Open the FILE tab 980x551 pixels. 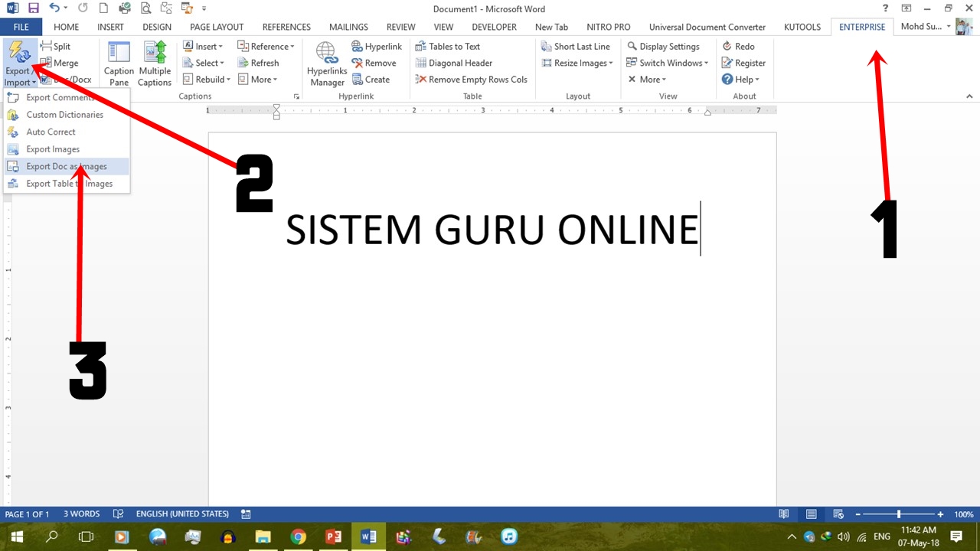tap(21, 27)
